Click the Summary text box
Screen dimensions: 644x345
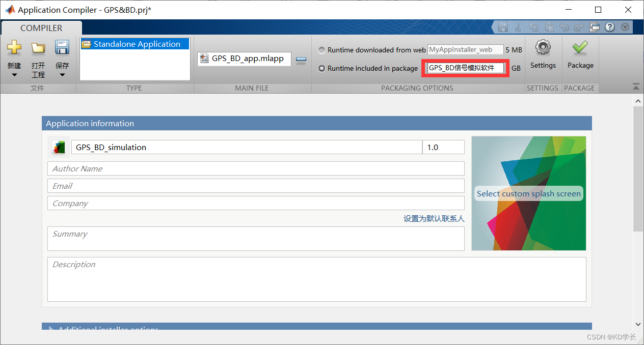pos(256,239)
